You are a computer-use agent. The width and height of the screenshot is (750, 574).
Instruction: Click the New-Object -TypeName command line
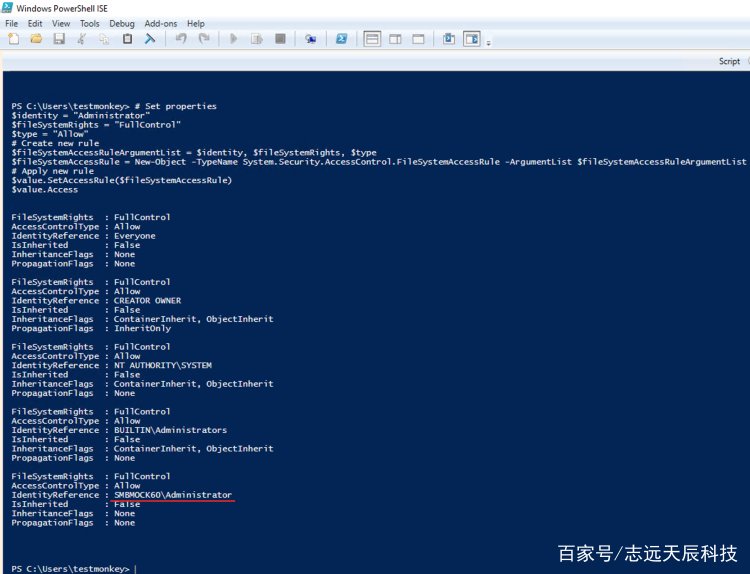(379, 162)
